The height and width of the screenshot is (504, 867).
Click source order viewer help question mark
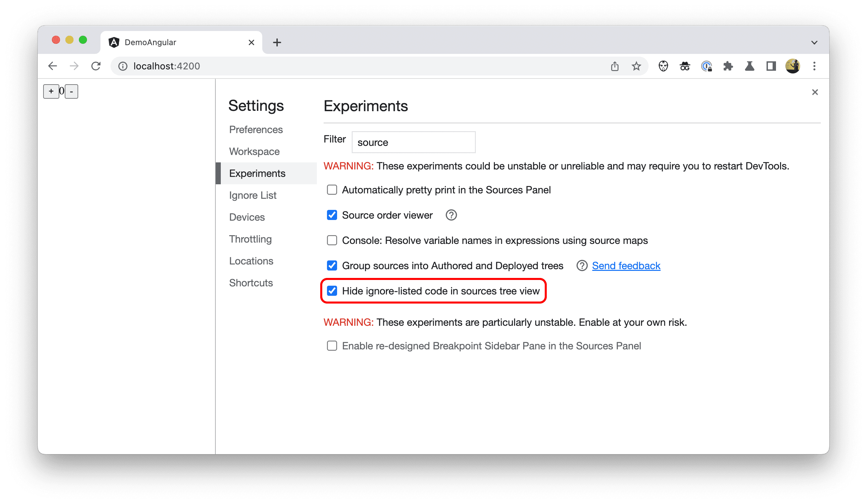pos(451,215)
